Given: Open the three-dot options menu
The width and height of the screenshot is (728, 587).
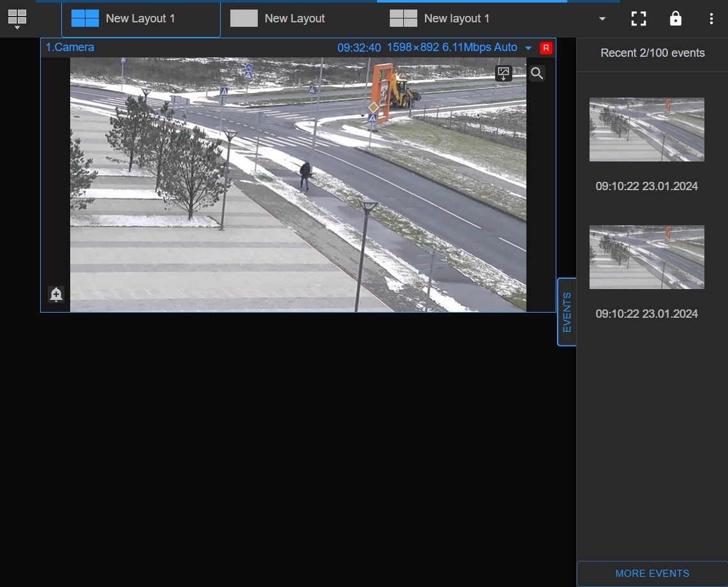Looking at the screenshot, I should pyautogui.click(x=711, y=19).
